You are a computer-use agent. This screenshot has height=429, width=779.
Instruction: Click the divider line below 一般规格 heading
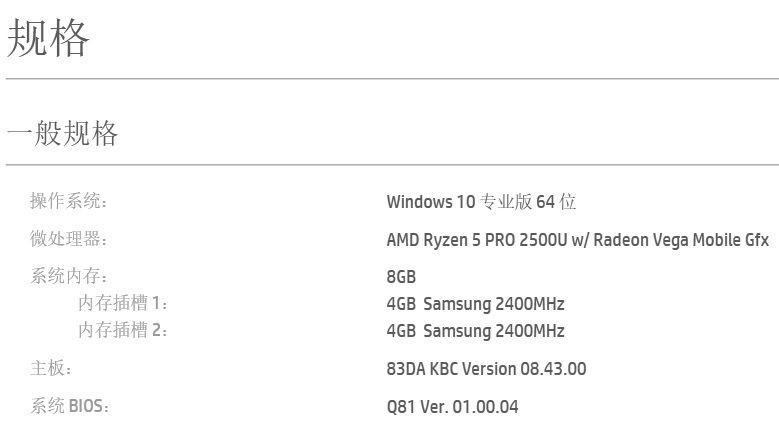click(392, 164)
